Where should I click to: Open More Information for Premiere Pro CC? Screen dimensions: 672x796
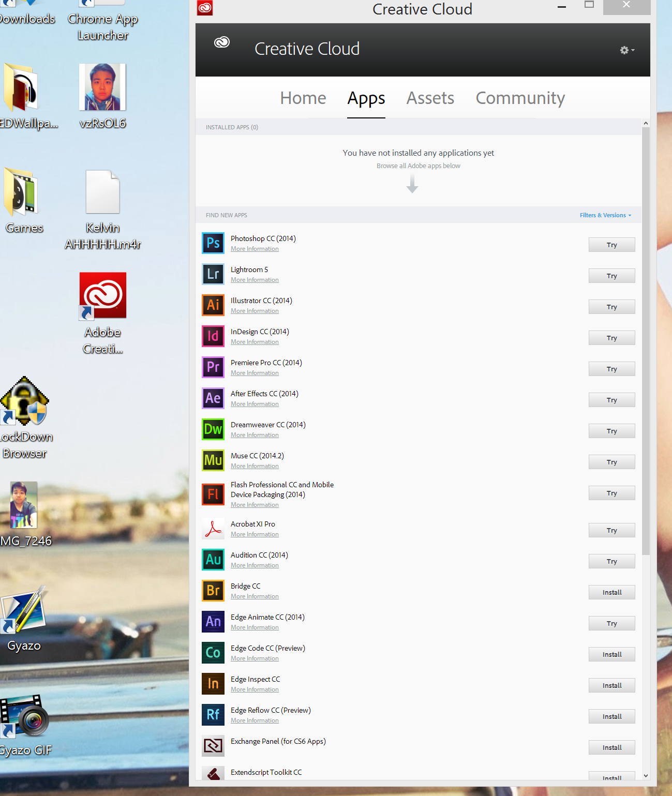tap(255, 373)
